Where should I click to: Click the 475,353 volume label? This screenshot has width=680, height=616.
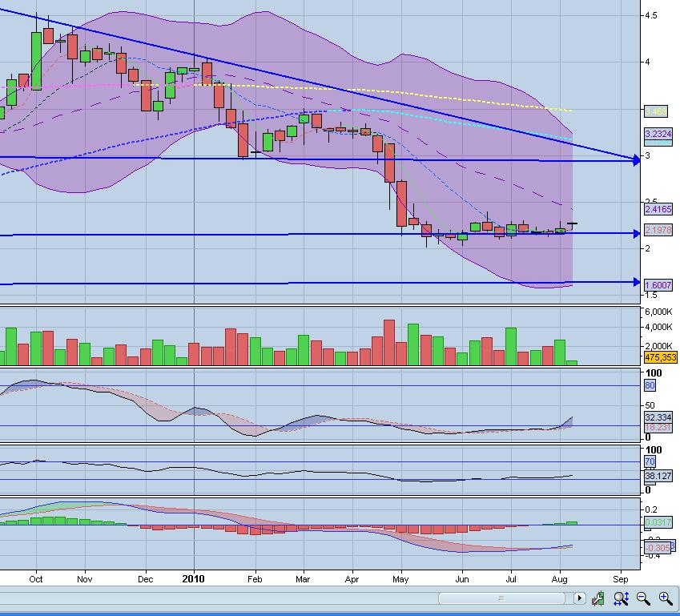(x=661, y=357)
